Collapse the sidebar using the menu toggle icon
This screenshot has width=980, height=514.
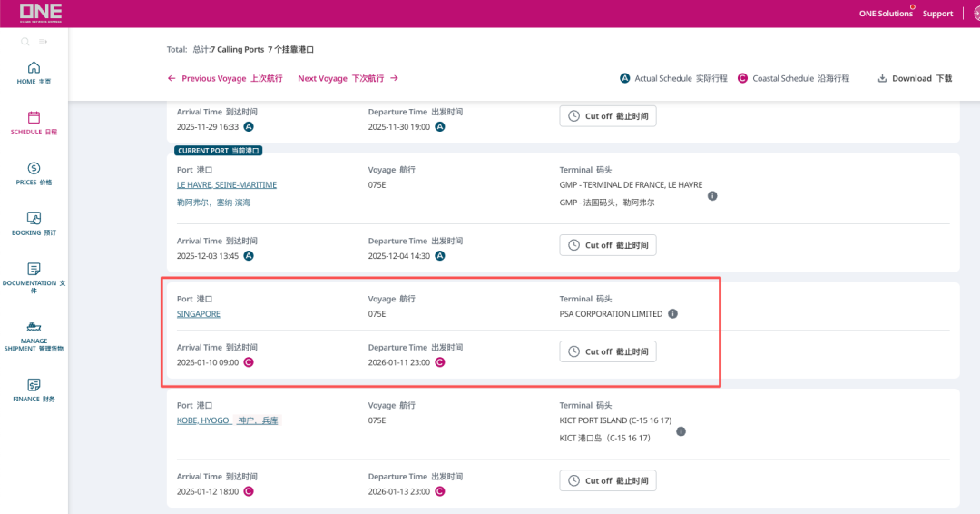coord(43,42)
